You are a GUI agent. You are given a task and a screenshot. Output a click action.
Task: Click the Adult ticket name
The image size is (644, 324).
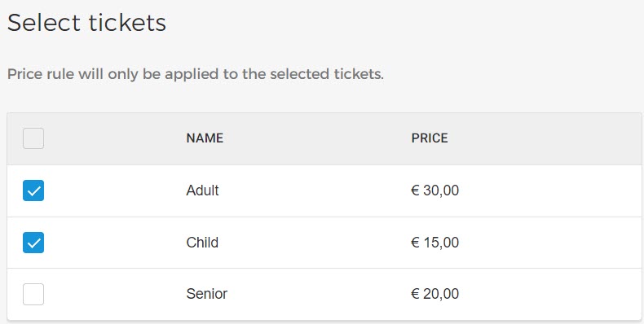[202, 190]
